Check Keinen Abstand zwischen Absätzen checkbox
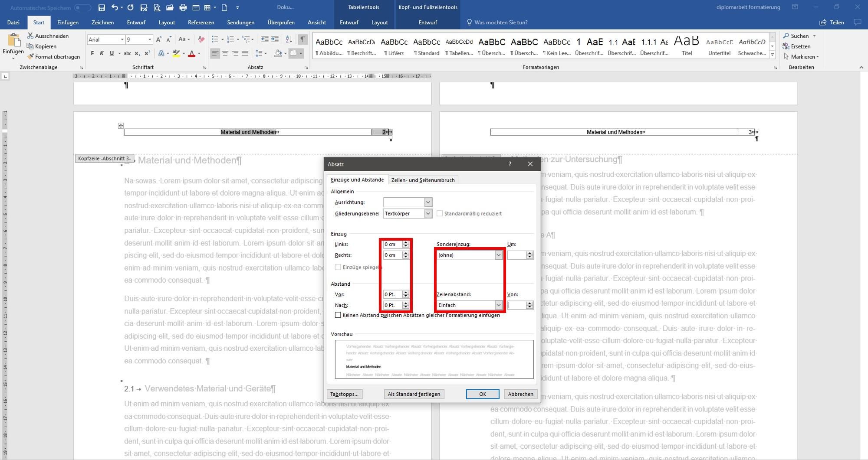The image size is (868, 460). point(338,315)
